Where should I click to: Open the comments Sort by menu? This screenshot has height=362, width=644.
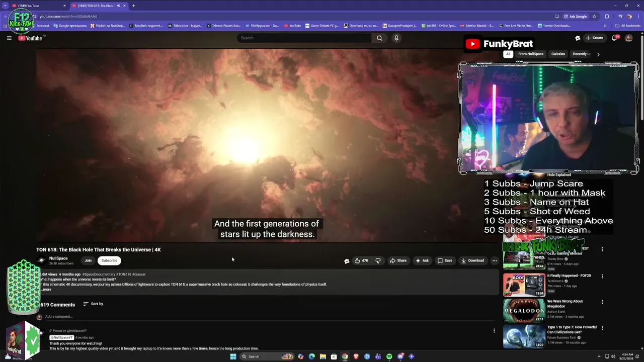pyautogui.click(x=93, y=304)
